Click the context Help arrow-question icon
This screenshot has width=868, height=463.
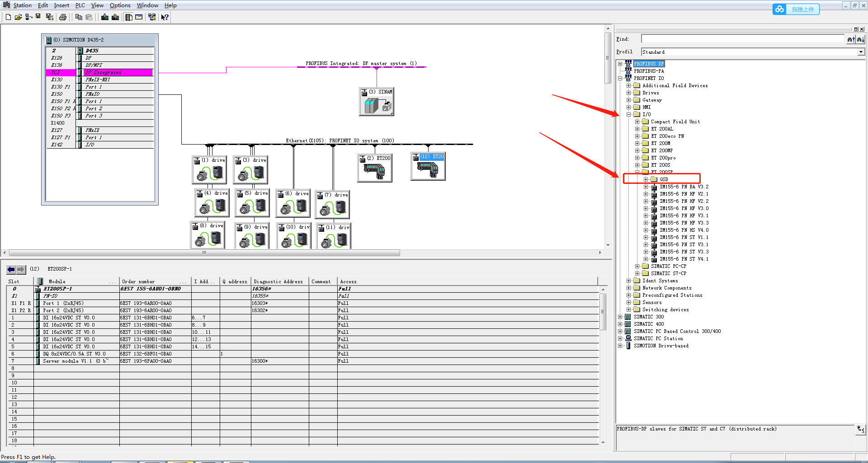[165, 17]
